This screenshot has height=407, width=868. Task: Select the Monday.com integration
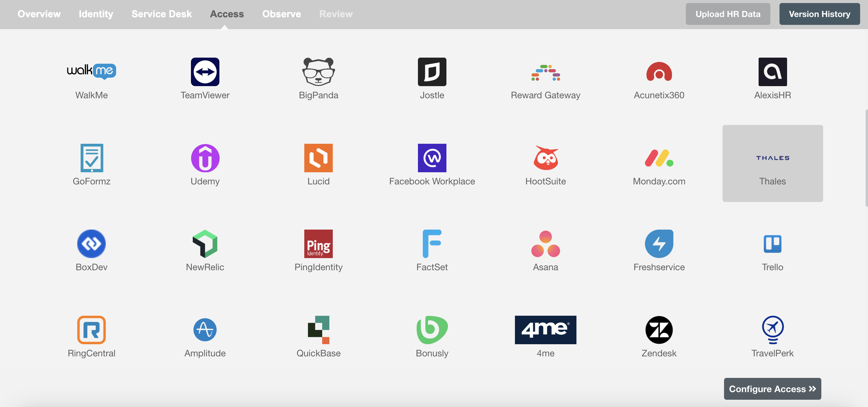659,163
